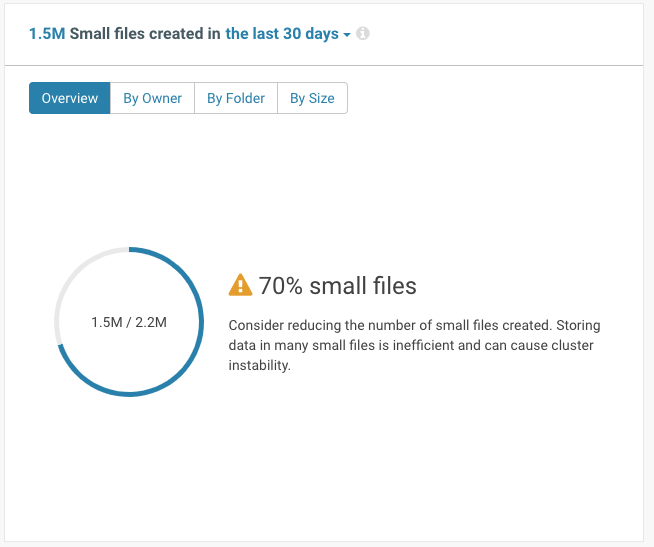Click the 1.5M count in the title
The image size is (654, 547).
tap(47, 34)
